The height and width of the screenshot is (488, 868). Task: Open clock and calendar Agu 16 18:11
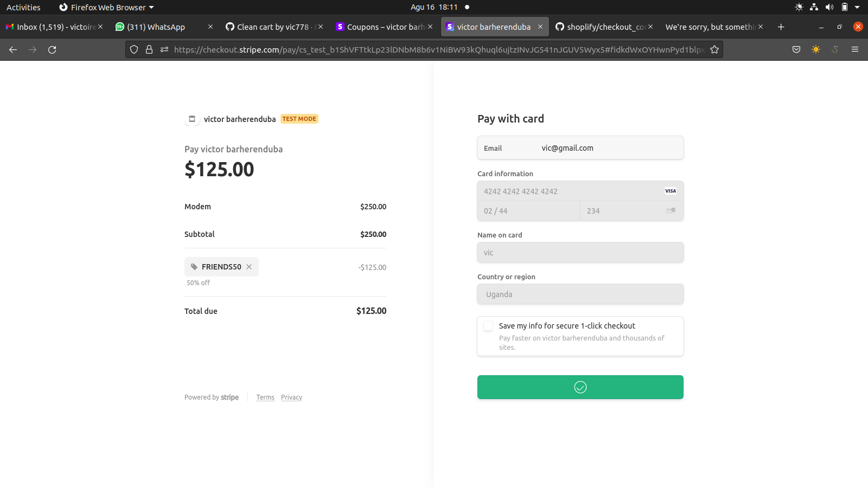pyautogui.click(x=434, y=7)
